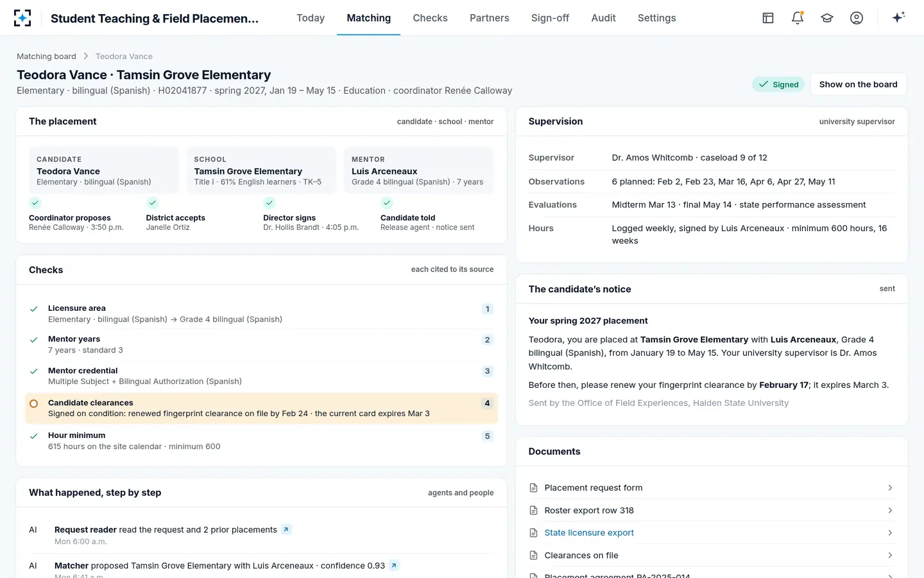
Task: Click State licensure export document icon
Action: click(533, 533)
